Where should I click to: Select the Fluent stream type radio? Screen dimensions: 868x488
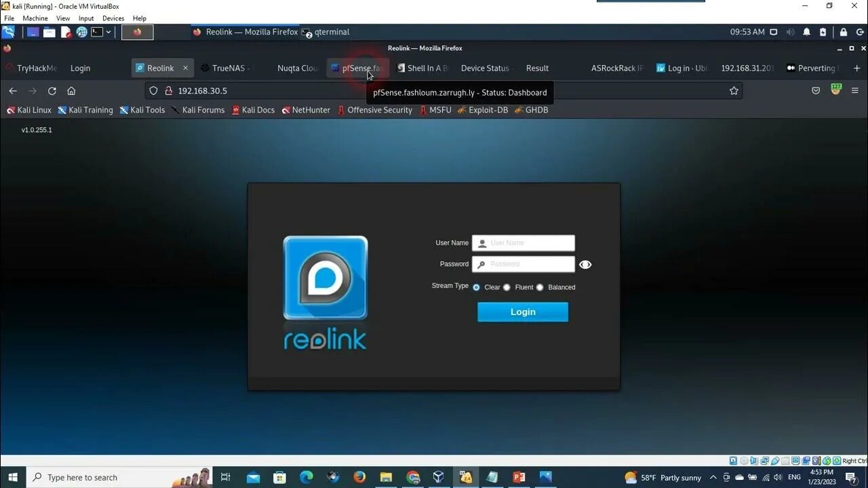click(507, 287)
